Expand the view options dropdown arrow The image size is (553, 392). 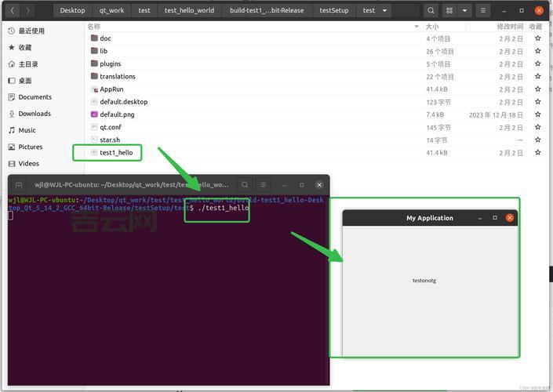(x=464, y=10)
